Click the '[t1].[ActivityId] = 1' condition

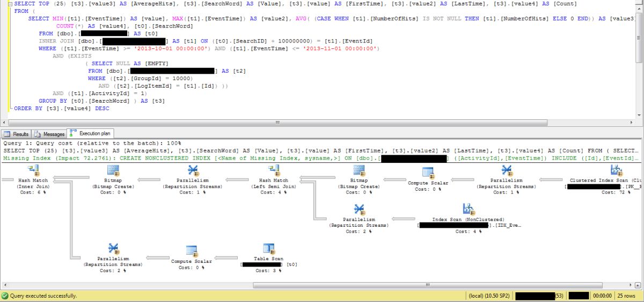pos(109,94)
